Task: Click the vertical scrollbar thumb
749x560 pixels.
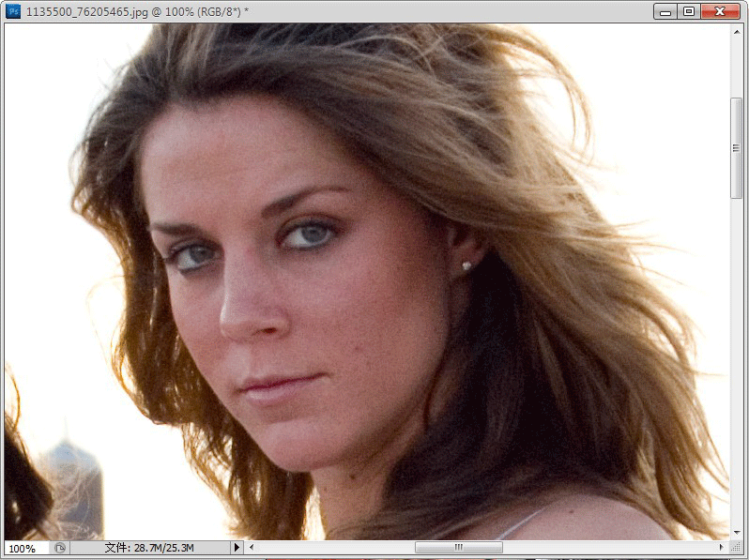Action: coord(737,147)
